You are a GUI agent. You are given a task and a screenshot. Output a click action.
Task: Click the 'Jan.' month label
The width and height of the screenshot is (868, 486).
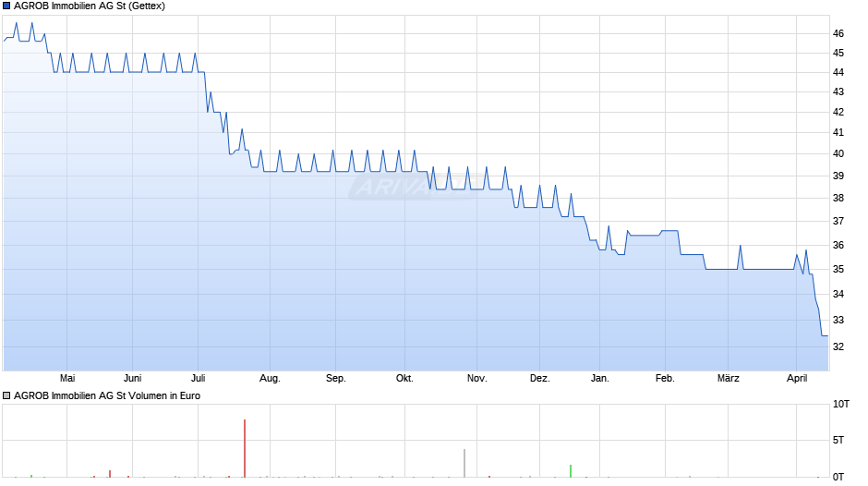[599, 378]
